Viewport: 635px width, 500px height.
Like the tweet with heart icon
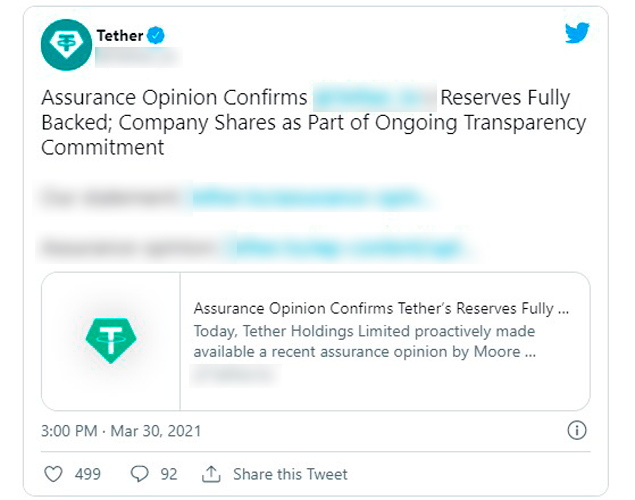(x=55, y=473)
